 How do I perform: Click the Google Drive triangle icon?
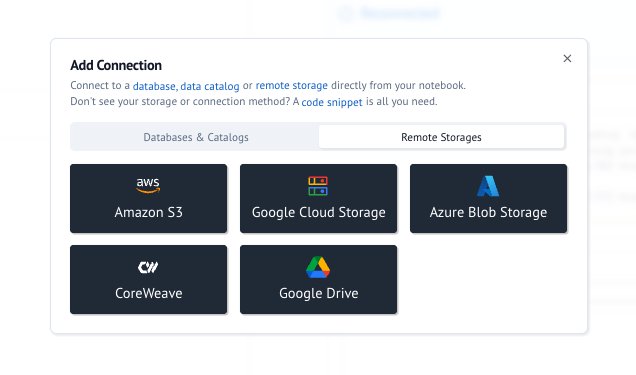tap(318, 267)
